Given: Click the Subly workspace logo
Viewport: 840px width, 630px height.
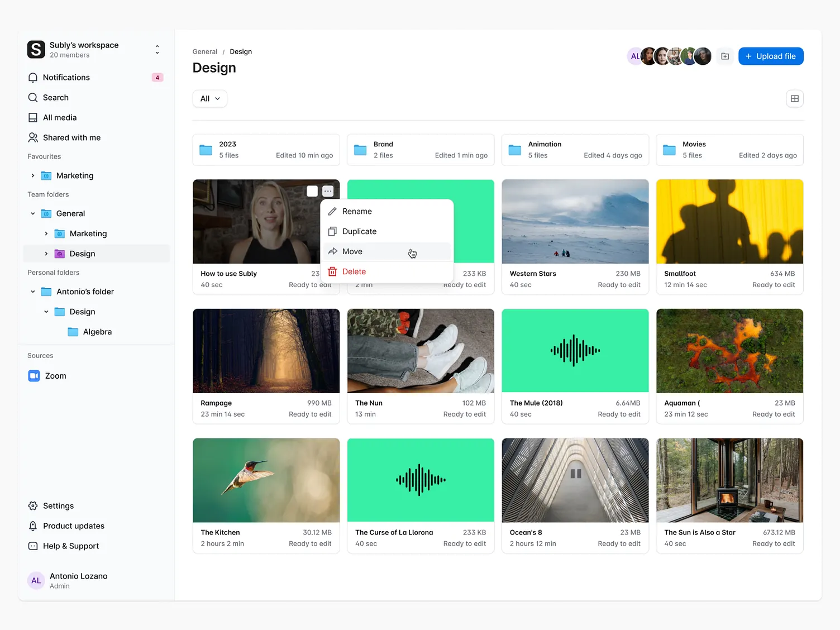Looking at the screenshot, I should [x=36, y=50].
